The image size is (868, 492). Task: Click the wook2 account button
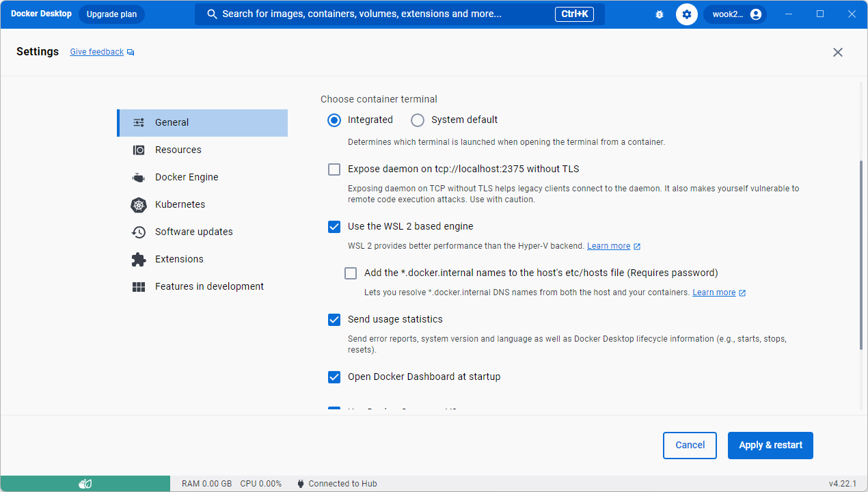tap(735, 14)
